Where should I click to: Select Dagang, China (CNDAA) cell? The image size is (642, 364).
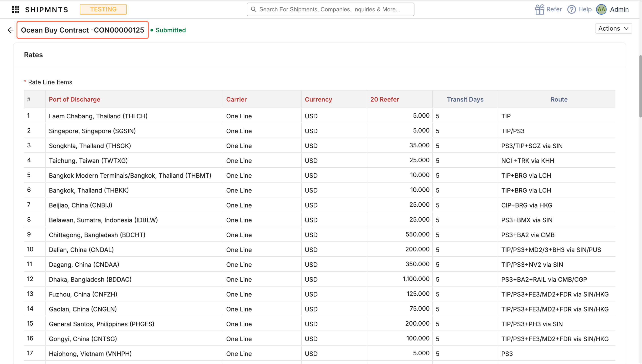tap(134, 264)
